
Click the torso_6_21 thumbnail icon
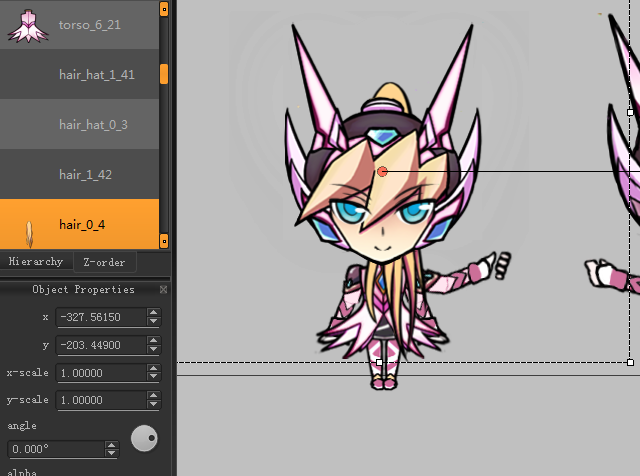(29, 26)
